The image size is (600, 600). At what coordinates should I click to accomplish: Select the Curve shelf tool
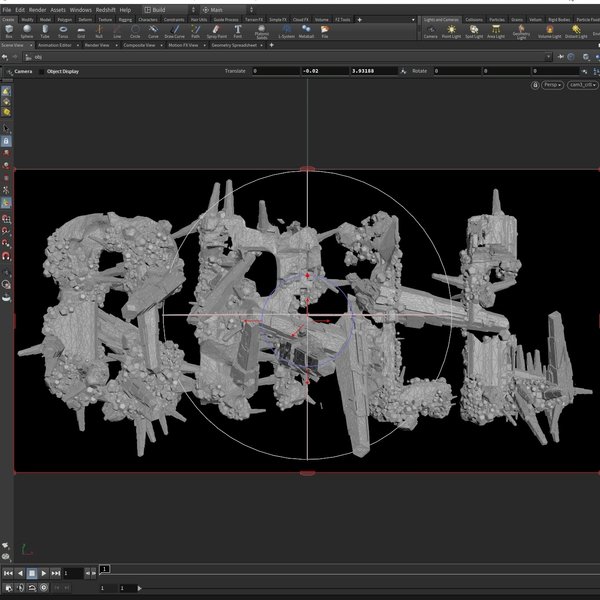point(153,31)
